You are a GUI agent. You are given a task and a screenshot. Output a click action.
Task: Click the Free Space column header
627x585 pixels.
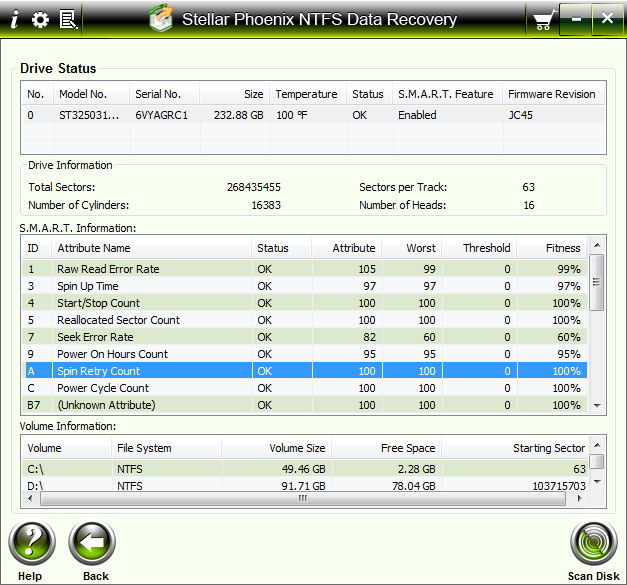[387, 448]
